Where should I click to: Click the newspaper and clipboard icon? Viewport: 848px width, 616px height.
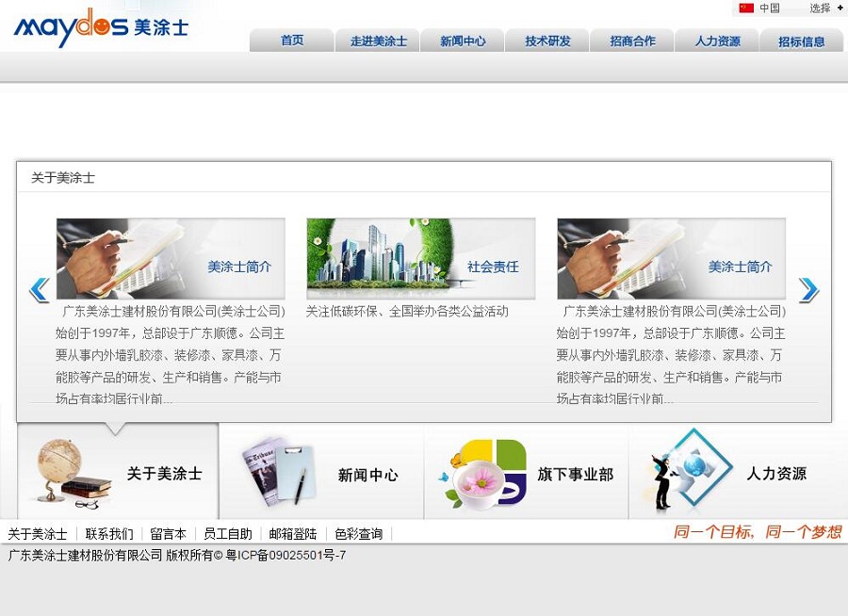pos(279,472)
